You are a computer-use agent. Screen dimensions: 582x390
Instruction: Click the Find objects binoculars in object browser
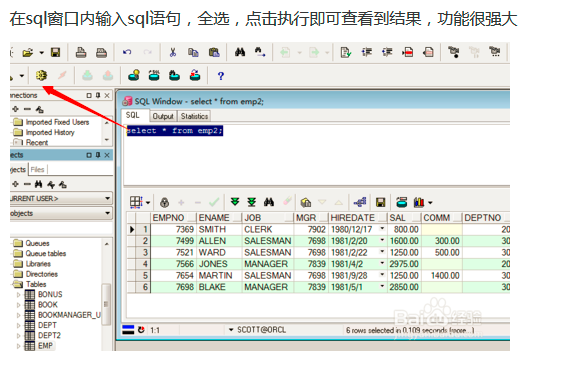(x=38, y=184)
